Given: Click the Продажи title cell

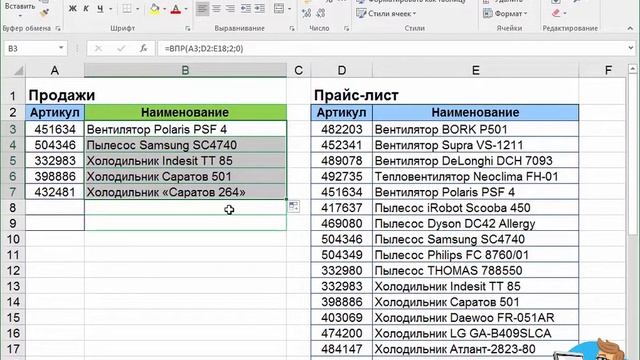Looking at the screenshot, I should click(55, 95).
